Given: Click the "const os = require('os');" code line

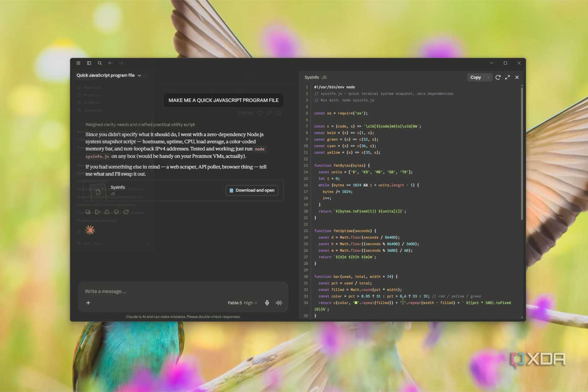Looking at the screenshot, I should click(341, 113).
